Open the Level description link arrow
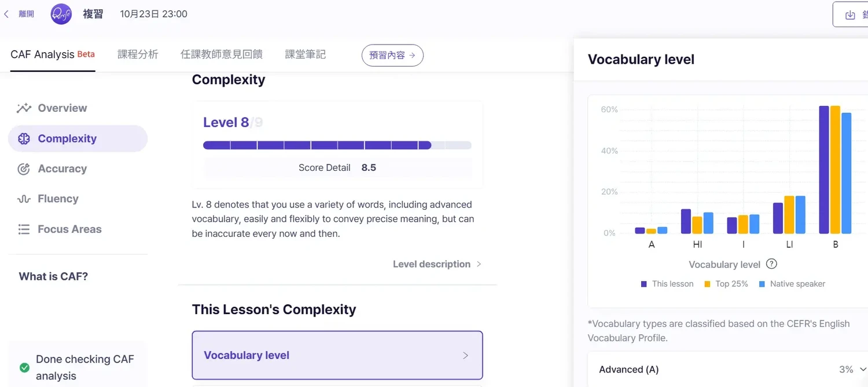Viewport: 868px width, 387px height. (x=479, y=264)
